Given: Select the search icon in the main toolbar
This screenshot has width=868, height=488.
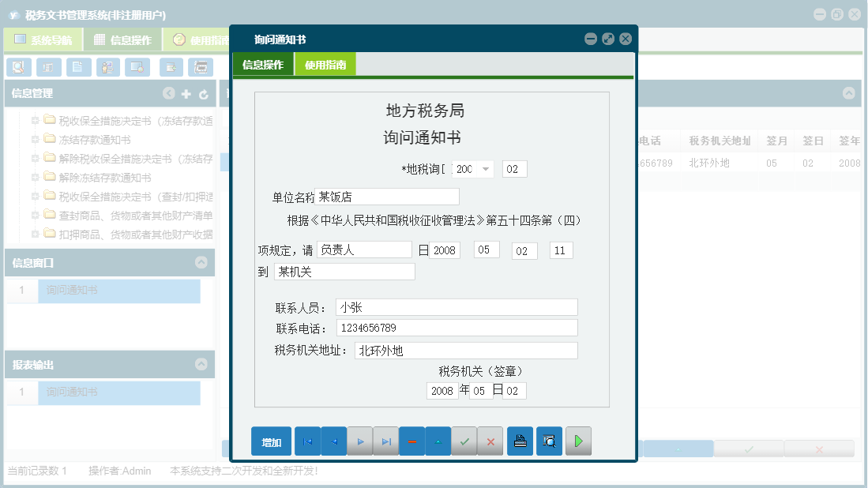Looking at the screenshot, I should coord(17,67).
